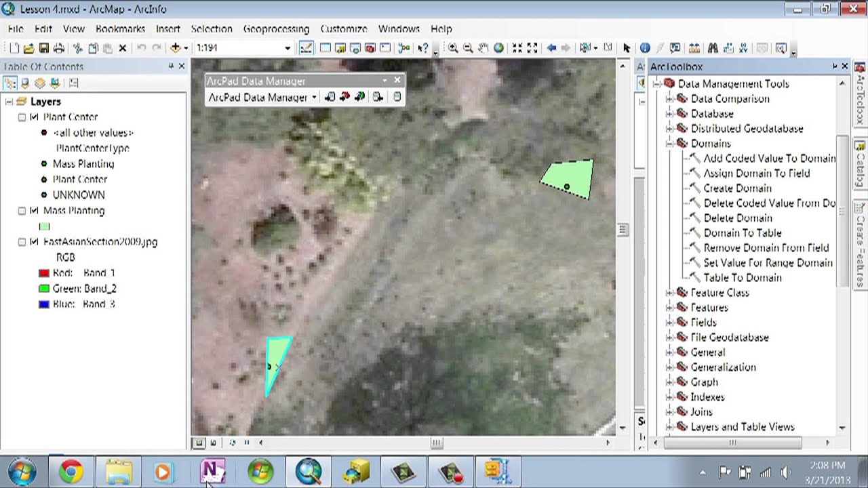Screen dimensions: 868x488
Task: Launch Google Chrome from the taskbar
Action: tap(71, 472)
